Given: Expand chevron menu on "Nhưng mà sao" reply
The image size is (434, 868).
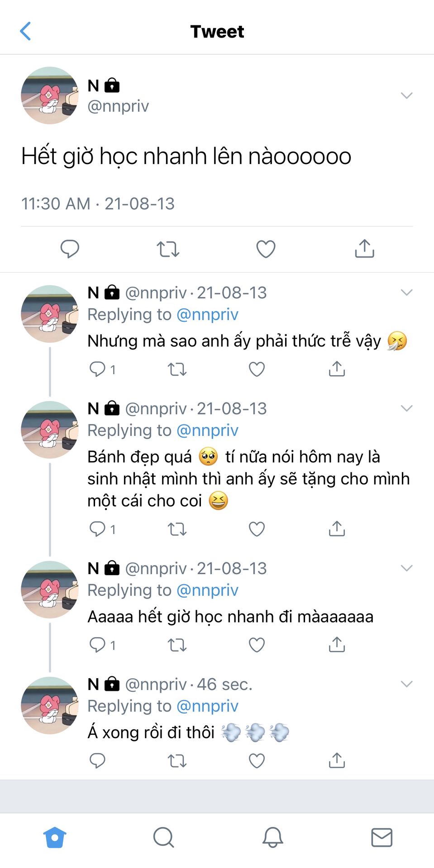Looking at the screenshot, I should (x=406, y=292).
